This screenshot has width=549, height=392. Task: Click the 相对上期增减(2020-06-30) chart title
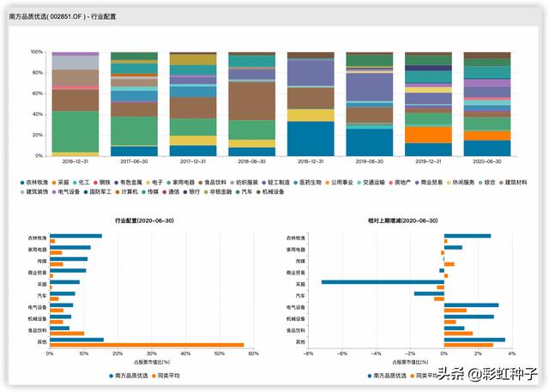[x=402, y=220]
